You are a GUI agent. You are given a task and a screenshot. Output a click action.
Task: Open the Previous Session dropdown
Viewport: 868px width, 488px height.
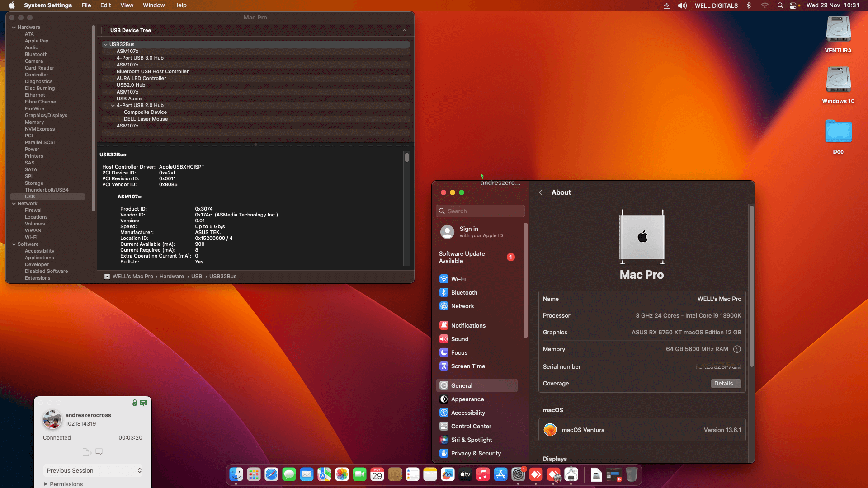click(x=94, y=470)
